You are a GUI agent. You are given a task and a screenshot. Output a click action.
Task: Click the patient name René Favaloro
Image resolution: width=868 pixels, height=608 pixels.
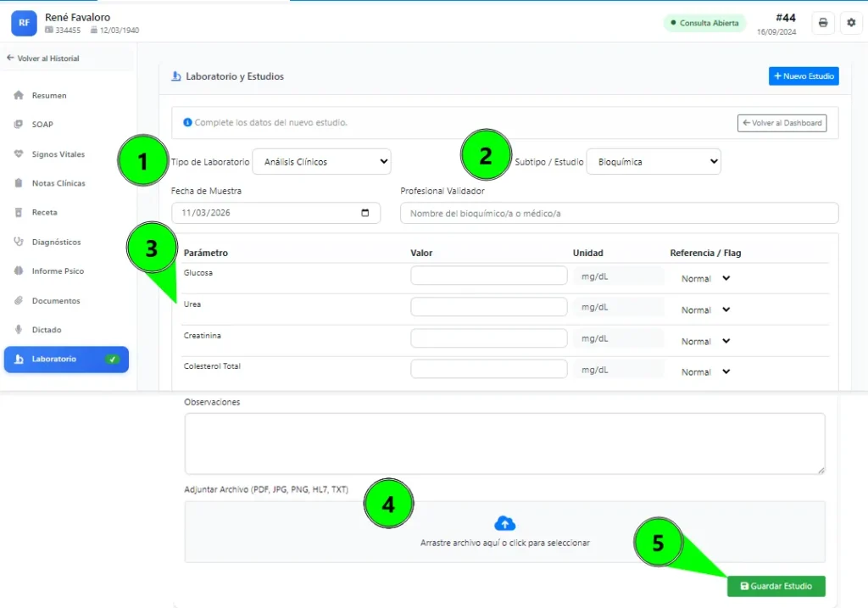[77, 17]
